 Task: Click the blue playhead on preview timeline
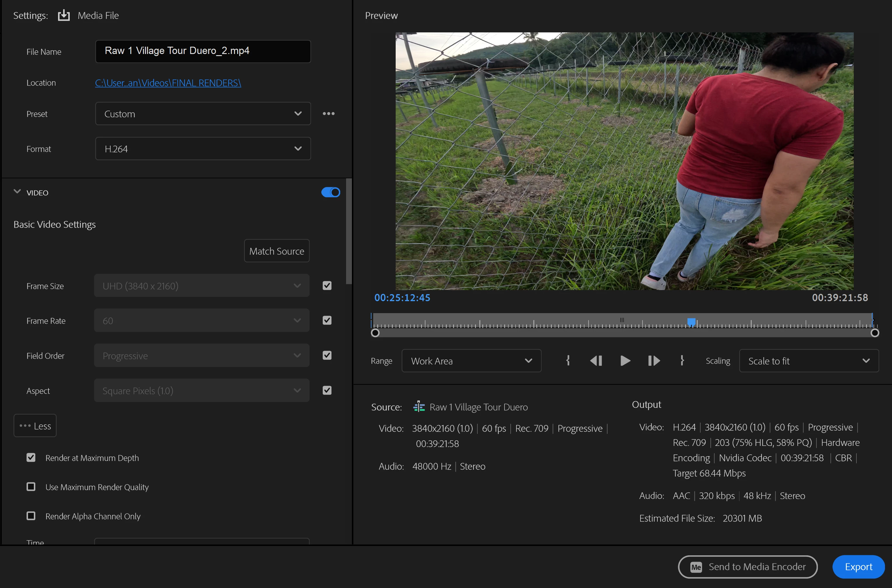click(x=692, y=322)
